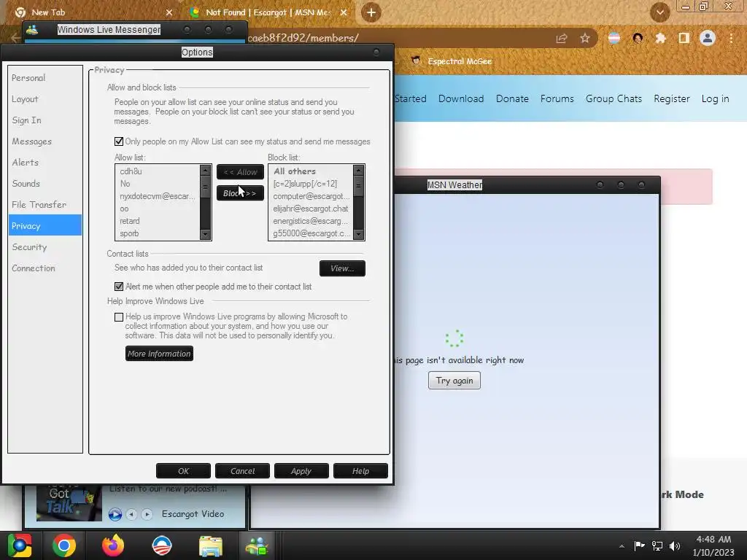Click Cancel in Options dialog
This screenshot has height=560, width=747.
242,471
